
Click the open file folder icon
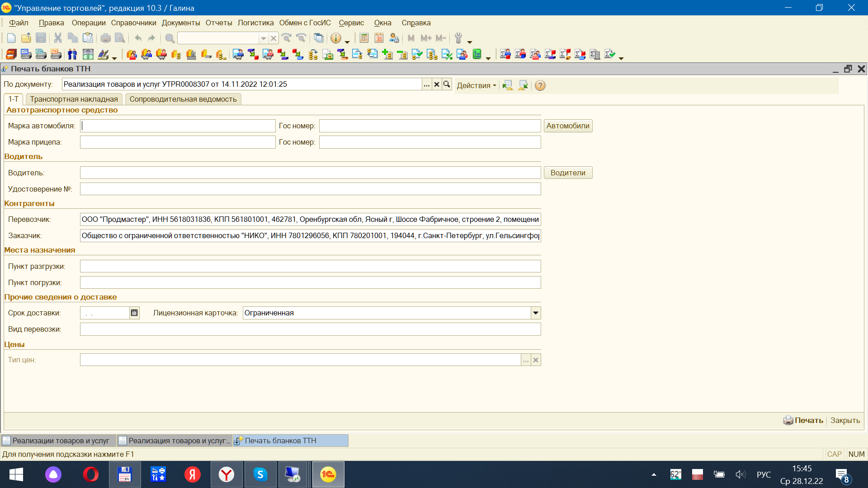[26, 38]
